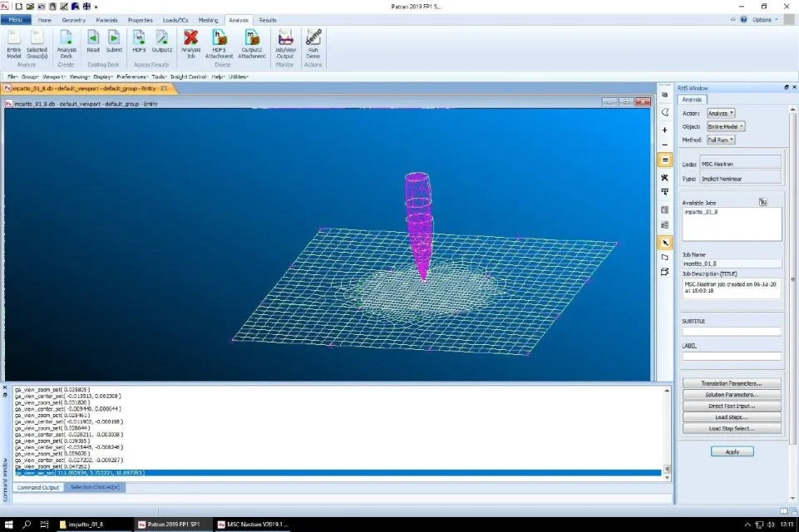Click the Read existing deck icon
Image resolution: width=799 pixels, height=532 pixels.
[x=93, y=39]
